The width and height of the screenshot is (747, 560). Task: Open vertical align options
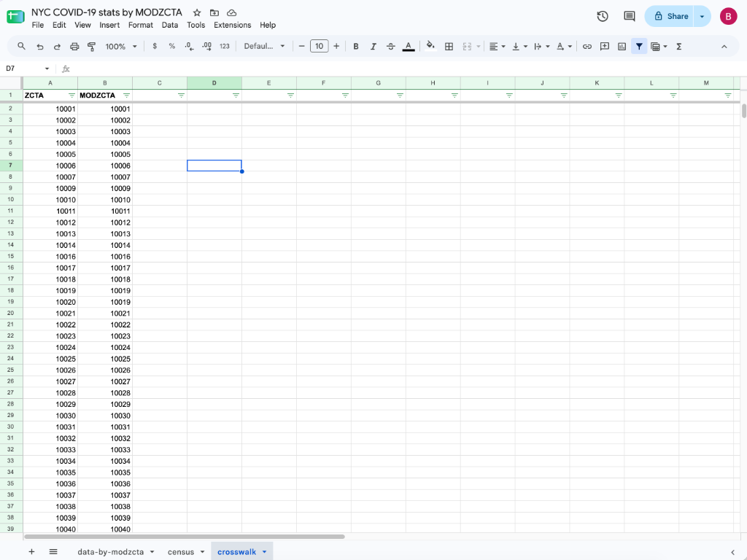point(519,46)
